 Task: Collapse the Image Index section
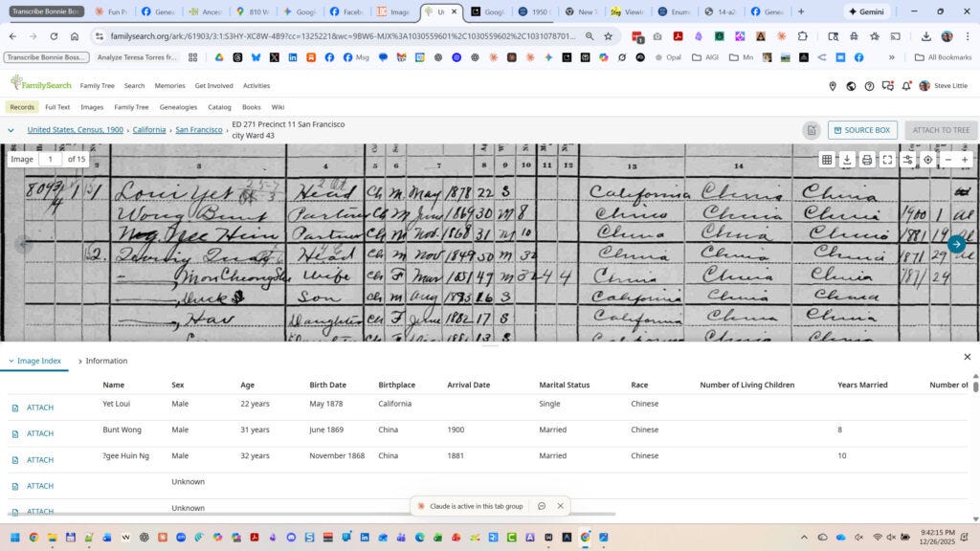pyautogui.click(x=34, y=361)
